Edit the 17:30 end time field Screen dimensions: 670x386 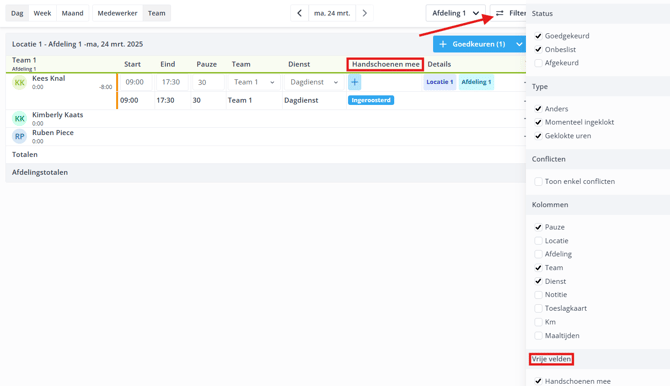(x=172, y=82)
